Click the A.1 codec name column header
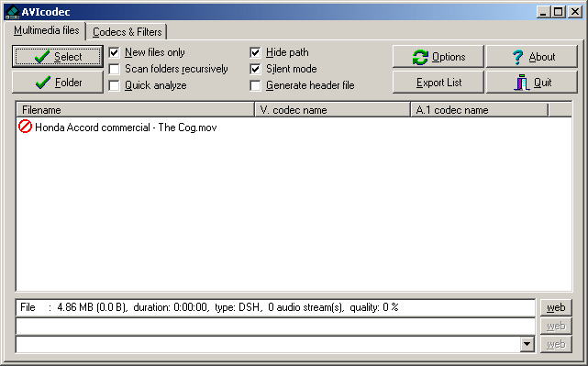This screenshot has width=588, height=366. click(x=480, y=110)
